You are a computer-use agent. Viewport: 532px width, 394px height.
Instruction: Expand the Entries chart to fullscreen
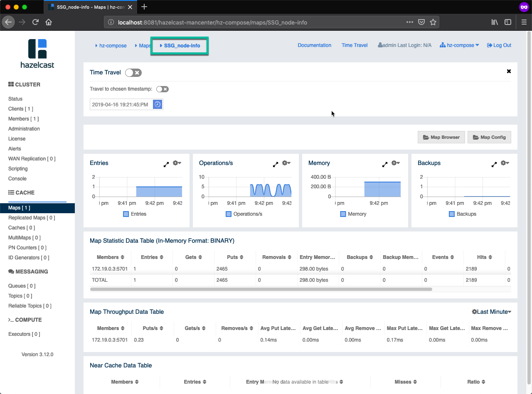pos(166,165)
